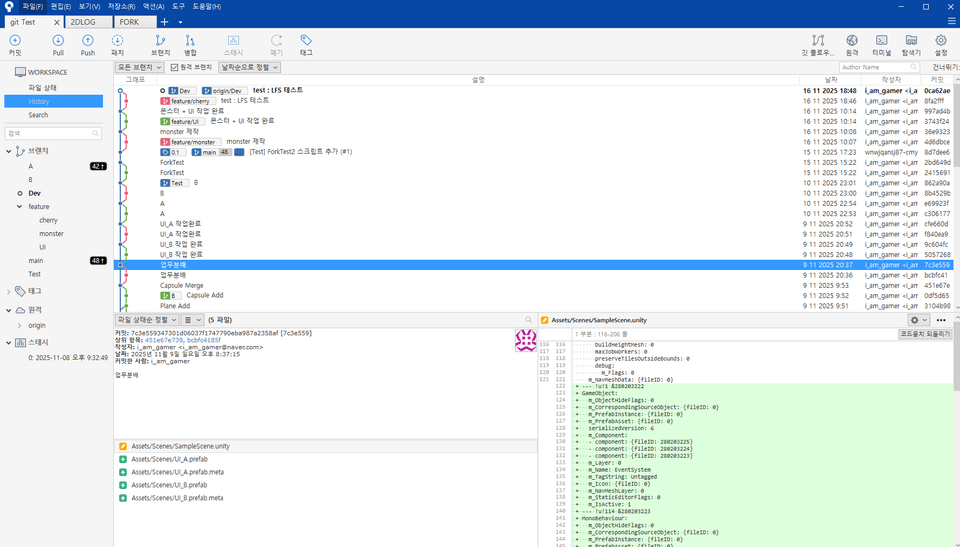The image size is (960, 547).
Task: Open the 파일(F) menu
Action: point(32,6)
